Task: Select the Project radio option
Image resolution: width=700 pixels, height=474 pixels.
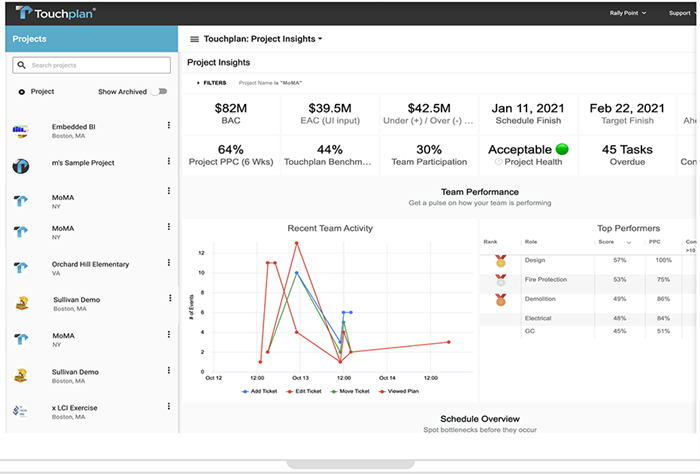Action: (x=22, y=91)
